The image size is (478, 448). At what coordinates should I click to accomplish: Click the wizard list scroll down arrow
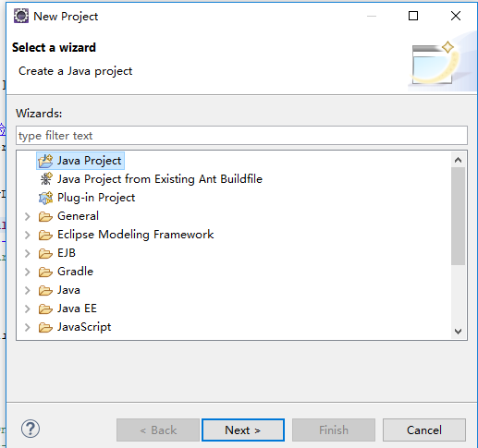(x=458, y=332)
